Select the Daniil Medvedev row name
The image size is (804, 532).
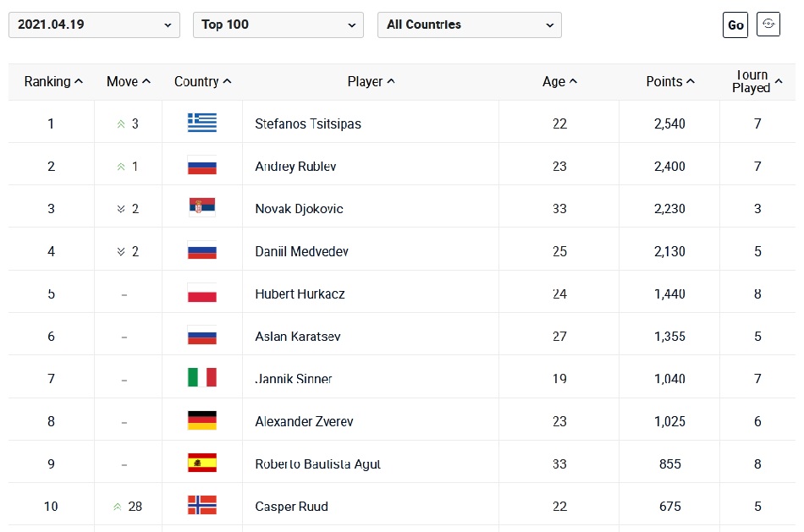click(x=301, y=252)
